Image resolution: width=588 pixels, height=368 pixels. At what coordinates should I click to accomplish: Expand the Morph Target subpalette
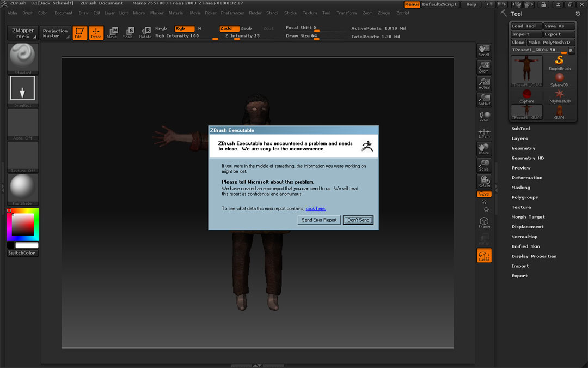click(x=528, y=216)
